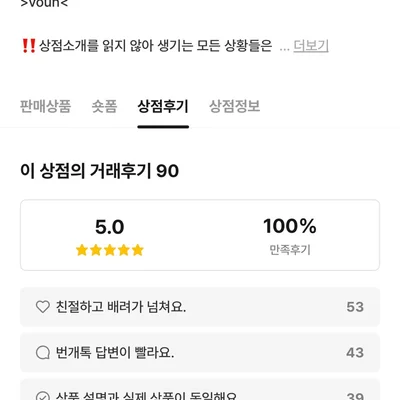Screen dimensions: 400x400
Task: Click the count 43 on the reply-speed row
Action: click(355, 353)
